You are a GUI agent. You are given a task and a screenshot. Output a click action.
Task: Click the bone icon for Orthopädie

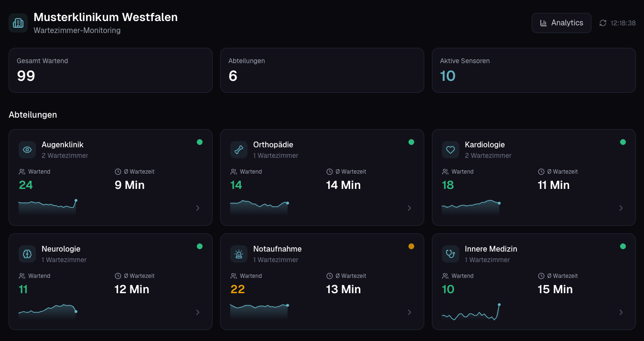(x=239, y=149)
